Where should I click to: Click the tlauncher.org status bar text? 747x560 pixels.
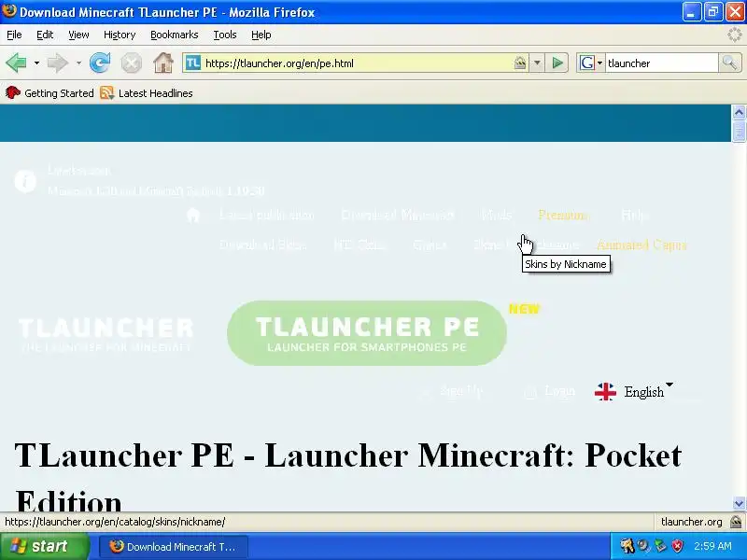(691, 522)
